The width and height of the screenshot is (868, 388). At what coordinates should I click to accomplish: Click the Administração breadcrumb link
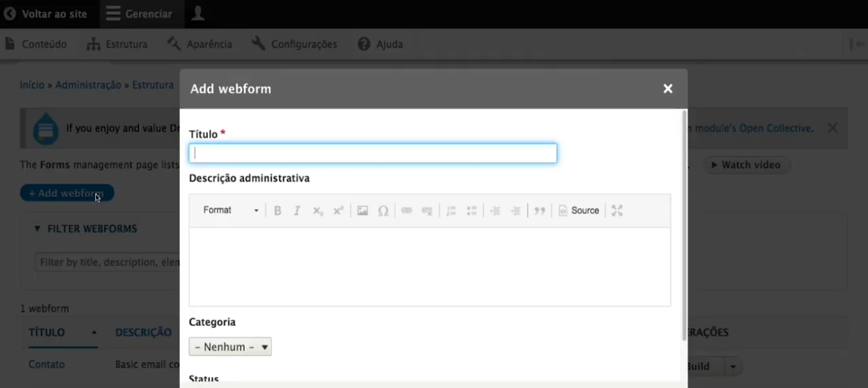pos(88,85)
